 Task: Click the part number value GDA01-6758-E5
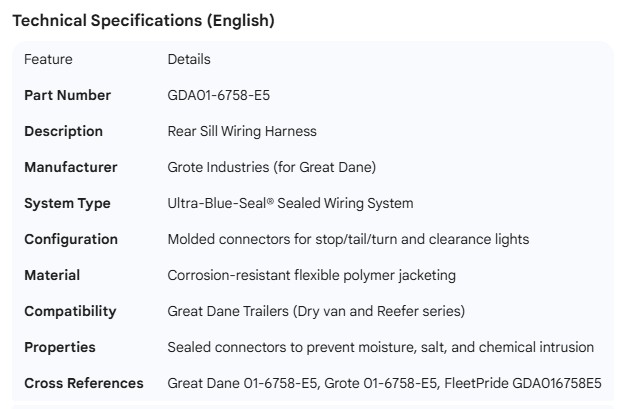(219, 96)
